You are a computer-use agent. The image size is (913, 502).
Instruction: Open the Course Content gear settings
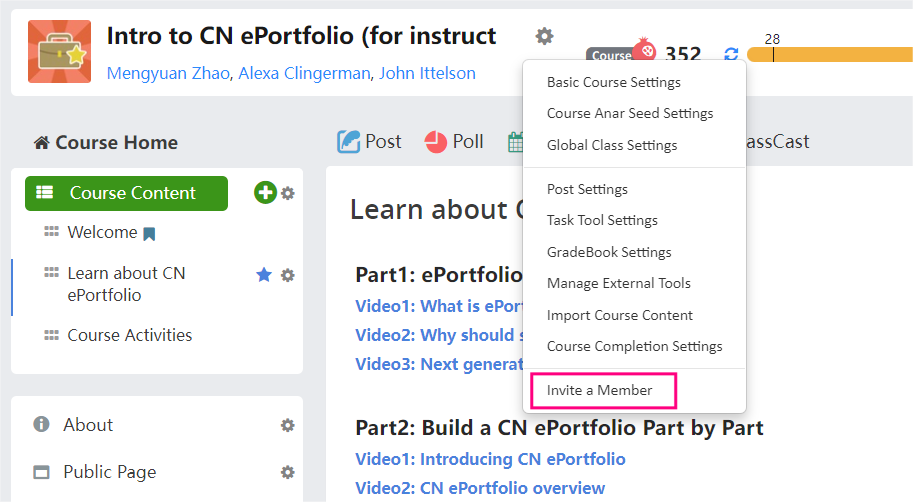pyautogui.click(x=288, y=193)
